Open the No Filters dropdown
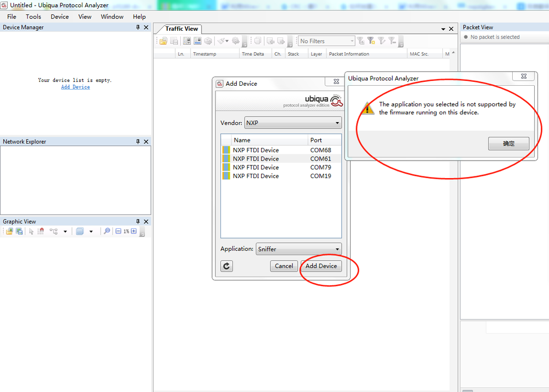The image size is (549, 392). (326, 41)
